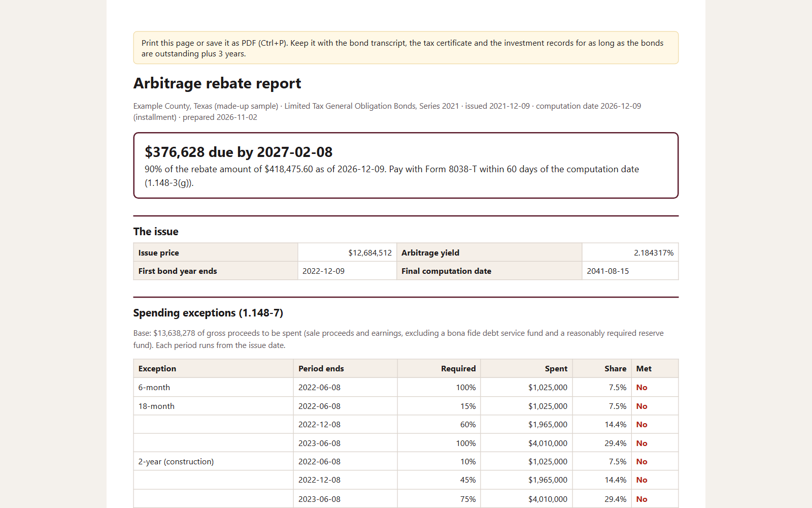The width and height of the screenshot is (812, 508).
Task: Click the 'Period ends' column header
Action: pyautogui.click(x=346, y=368)
